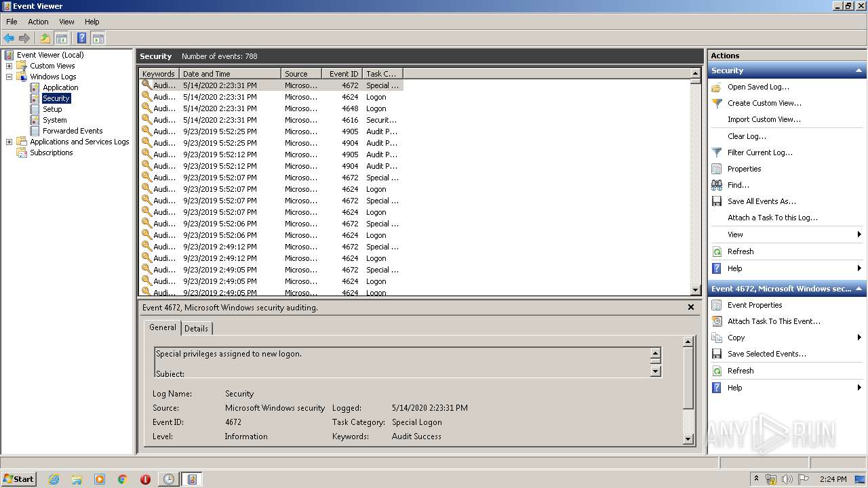Click Attach a Task To this Log
Image resolution: width=868 pixels, height=488 pixels.
point(772,218)
